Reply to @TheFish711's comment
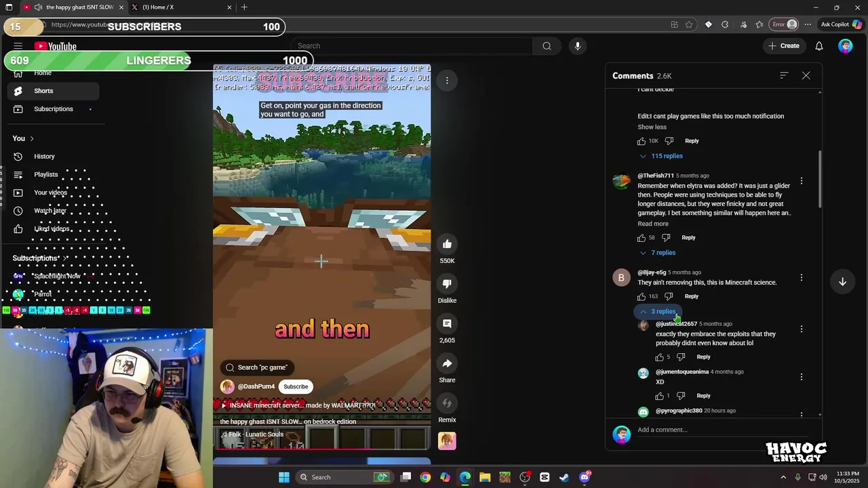Screen dimensions: 868x488 click(688, 238)
